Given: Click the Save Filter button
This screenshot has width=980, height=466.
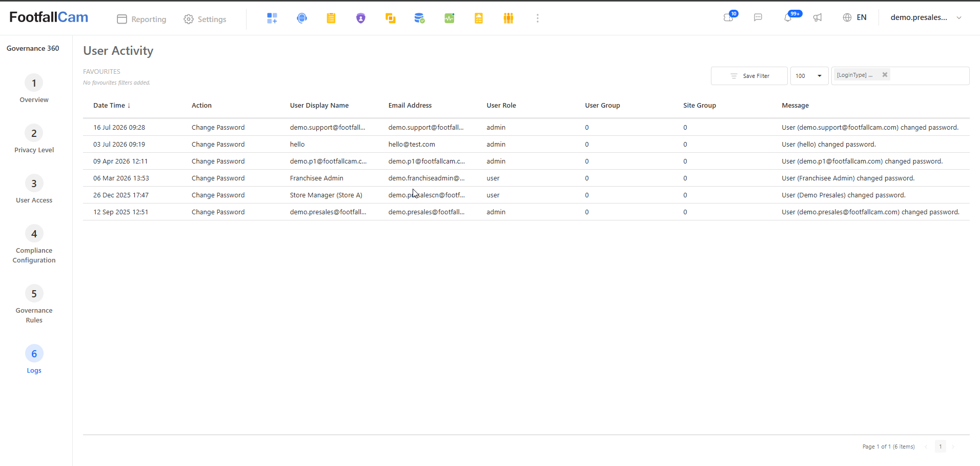Looking at the screenshot, I should [x=749, y=76].
